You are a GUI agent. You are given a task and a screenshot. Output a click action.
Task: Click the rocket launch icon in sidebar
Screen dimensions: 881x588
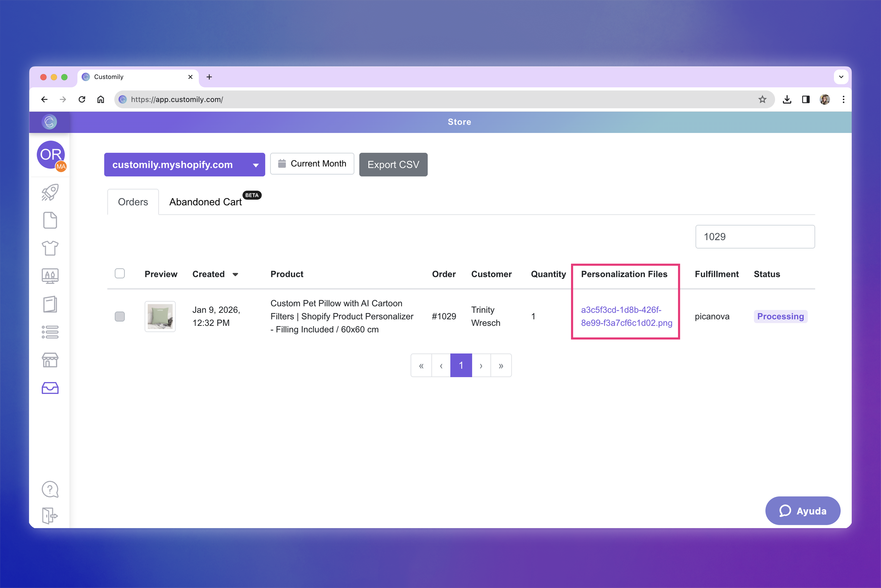pyautogui.click(x=50, y=192)
